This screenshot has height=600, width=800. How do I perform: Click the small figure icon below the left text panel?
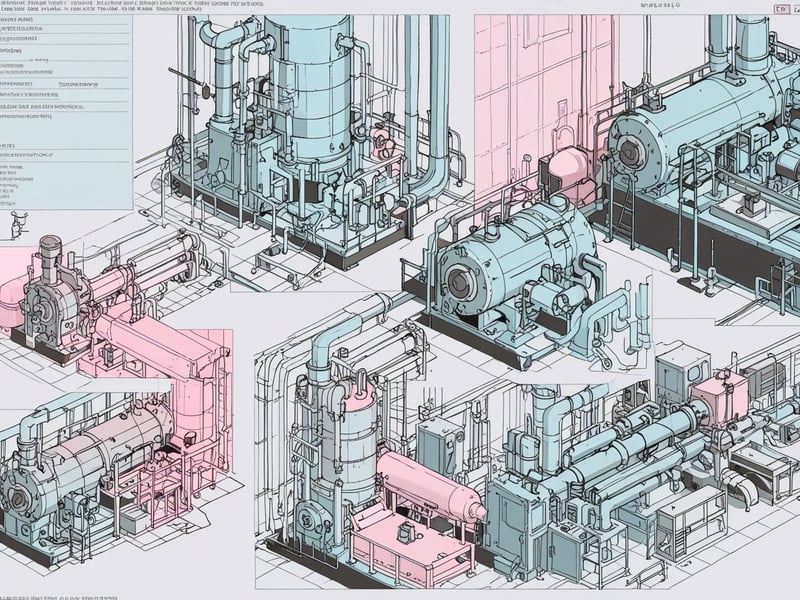(19, 226)
